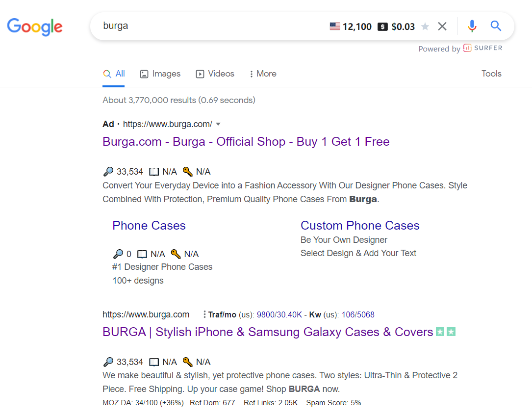532x418 pixels.
Task: Click inside the search field with burga
Action: pos(206,26)
